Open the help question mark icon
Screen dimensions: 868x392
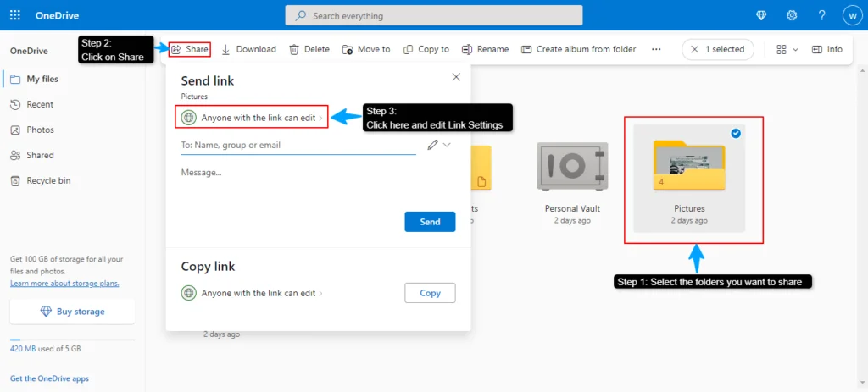tap(822, 15)
